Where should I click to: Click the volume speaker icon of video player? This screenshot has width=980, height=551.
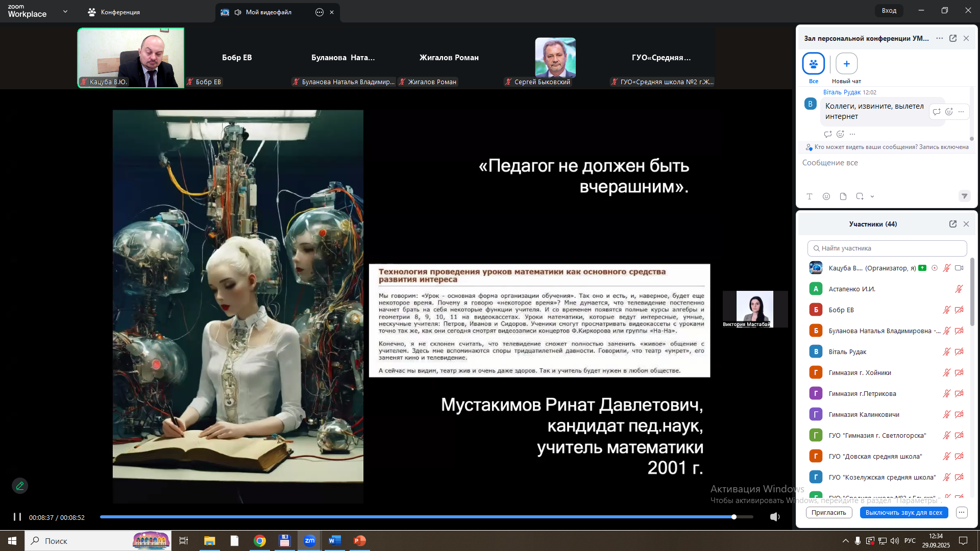774,517
